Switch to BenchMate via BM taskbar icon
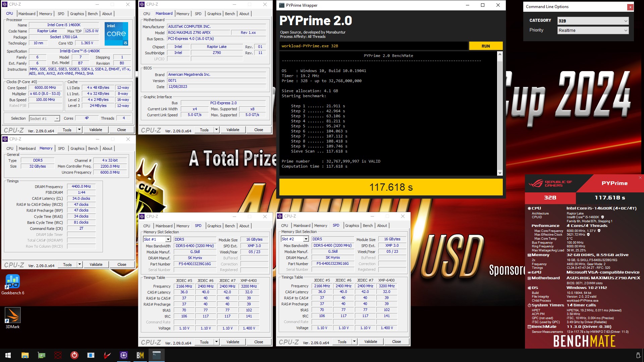The image size is (644, 362). (x=140, y=355)
